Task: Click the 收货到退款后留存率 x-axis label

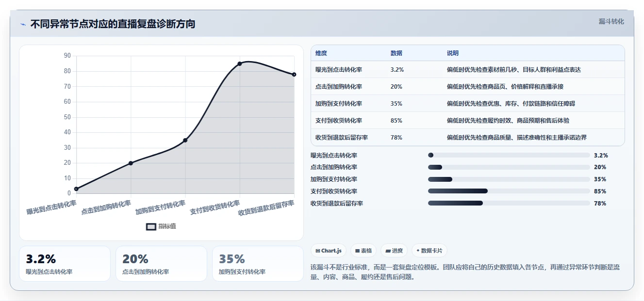Action: pos(266,208)
